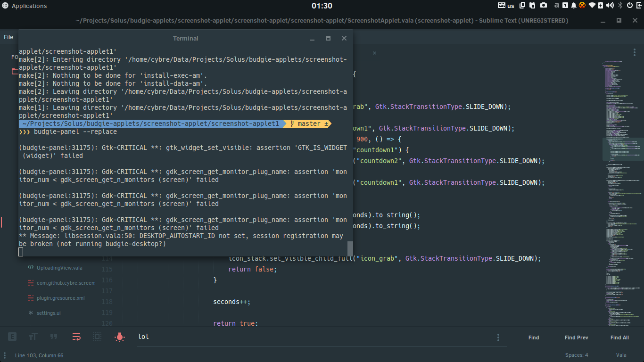Click the volume speaker icon

coord(611,6)
